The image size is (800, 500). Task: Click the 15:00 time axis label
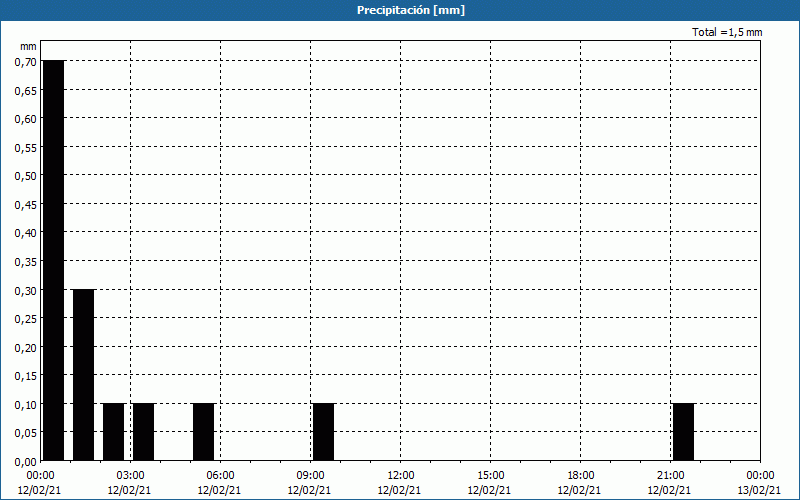coord(490,476)
